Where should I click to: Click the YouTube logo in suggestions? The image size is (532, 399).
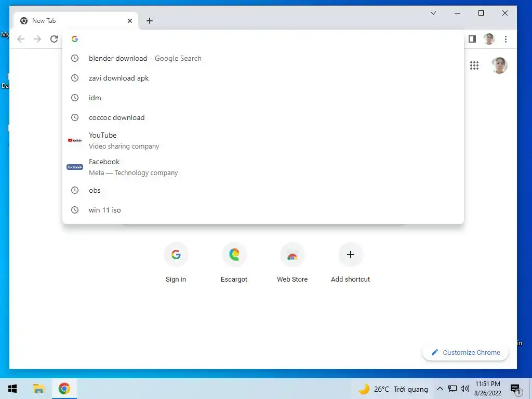(75, 140)
